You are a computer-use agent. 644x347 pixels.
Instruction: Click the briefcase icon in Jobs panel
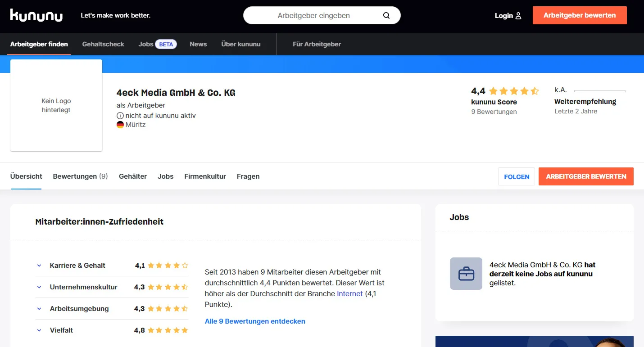click(x=466, y=274)
